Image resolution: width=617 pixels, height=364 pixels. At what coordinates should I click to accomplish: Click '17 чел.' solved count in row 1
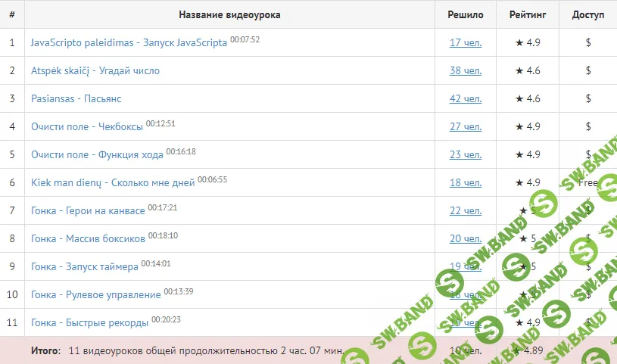(465, 43)
